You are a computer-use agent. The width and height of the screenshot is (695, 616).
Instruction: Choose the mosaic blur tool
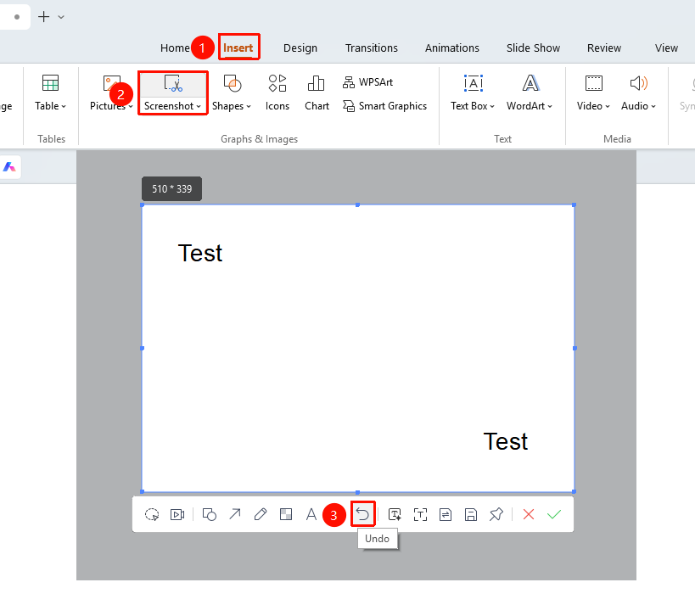pyautogui.click(x=286, y=514)
